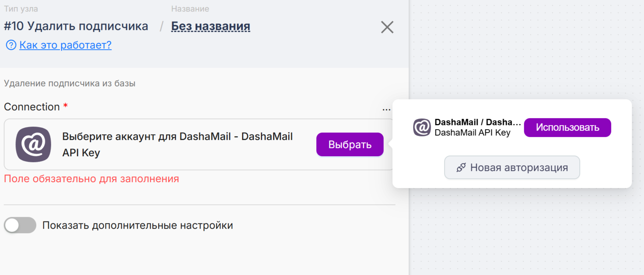Open the Как это работает? link

65,45
